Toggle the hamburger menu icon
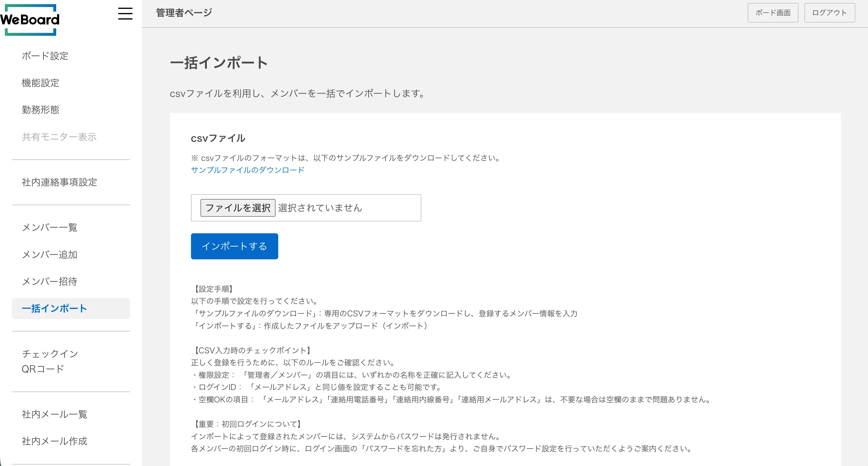Screen dimensions: 868x466 point(125,14)
